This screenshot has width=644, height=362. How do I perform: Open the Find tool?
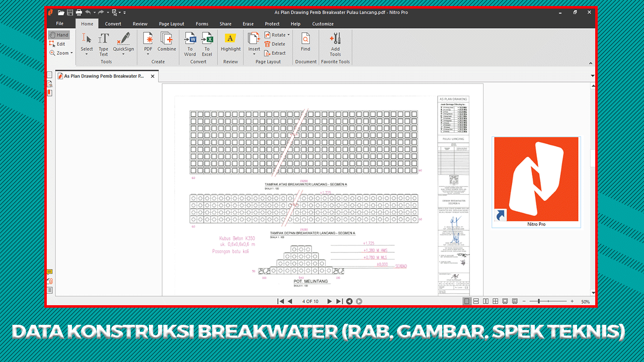pos(305,42)
